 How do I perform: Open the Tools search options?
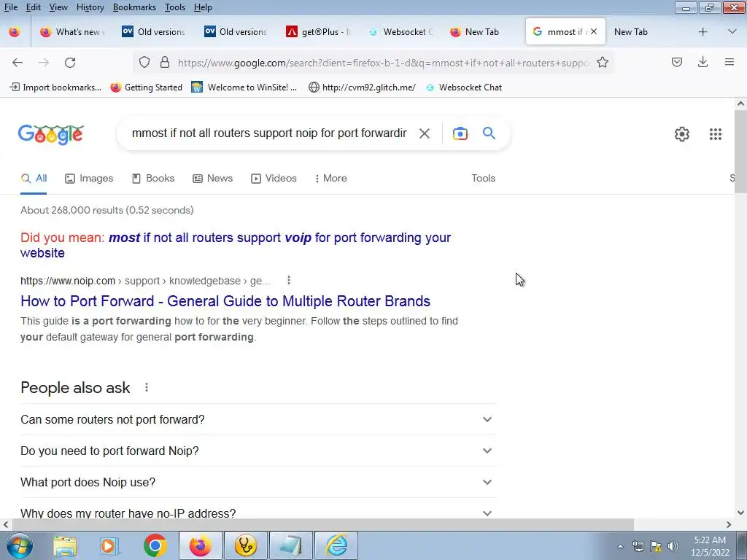[x=484, y=178]
